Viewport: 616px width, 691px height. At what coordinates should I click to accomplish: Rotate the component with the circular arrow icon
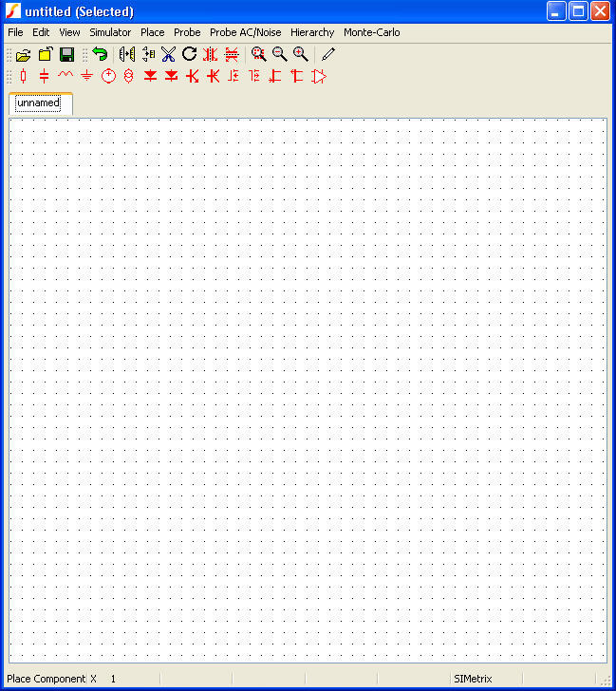coord(190,54)
